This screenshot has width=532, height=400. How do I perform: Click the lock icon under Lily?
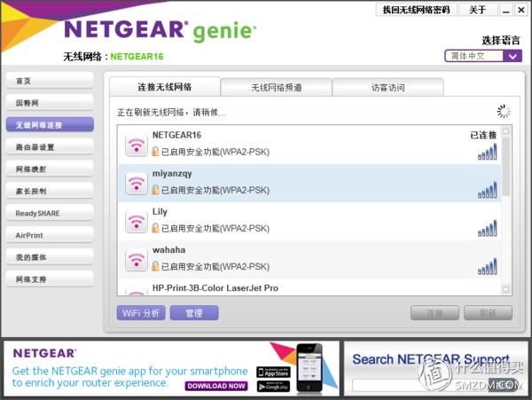tap(155, 228)
